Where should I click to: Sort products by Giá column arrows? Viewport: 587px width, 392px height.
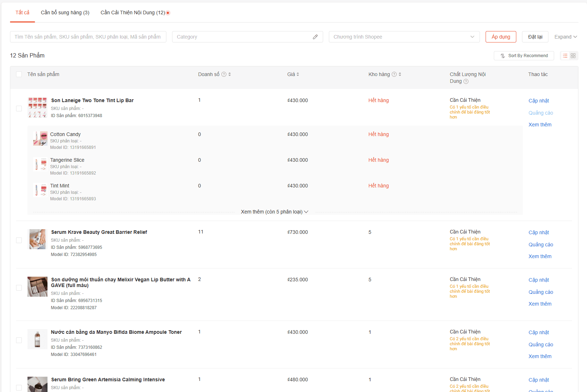pos(298,74)
